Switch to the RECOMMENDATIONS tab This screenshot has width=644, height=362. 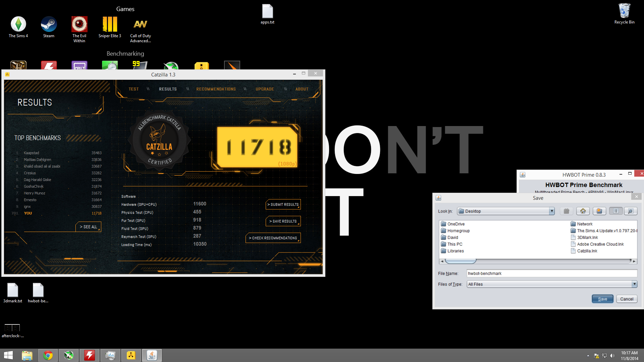(216, 89)
